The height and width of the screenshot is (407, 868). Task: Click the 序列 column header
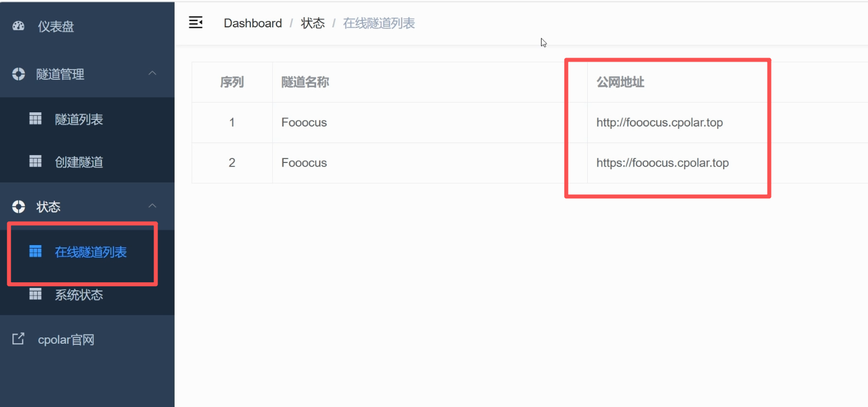(x=232, y=82)
